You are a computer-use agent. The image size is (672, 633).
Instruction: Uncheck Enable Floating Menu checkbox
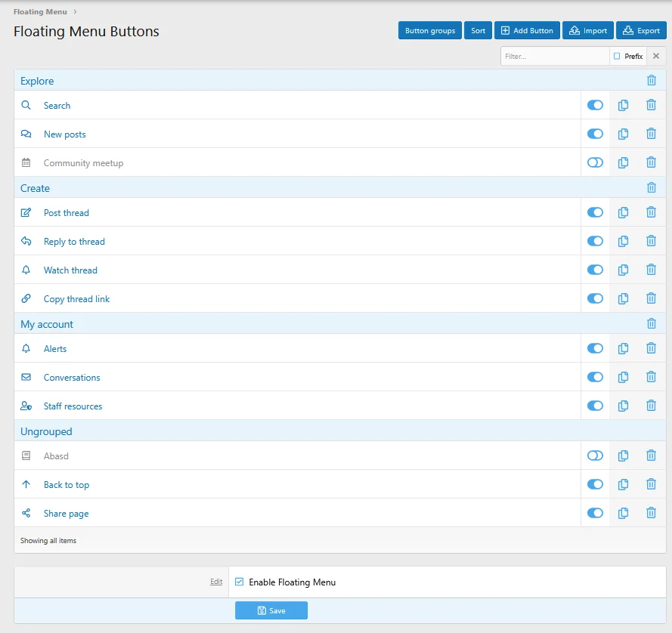[239, 582]
